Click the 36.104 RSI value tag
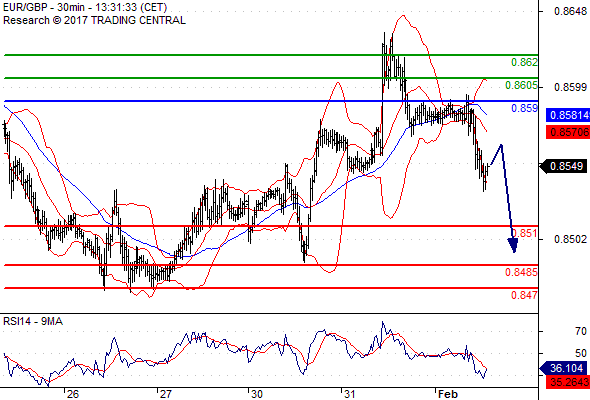The height and width of the screenshot is (400, 590). pyautogui.click(x=563, y=368)
